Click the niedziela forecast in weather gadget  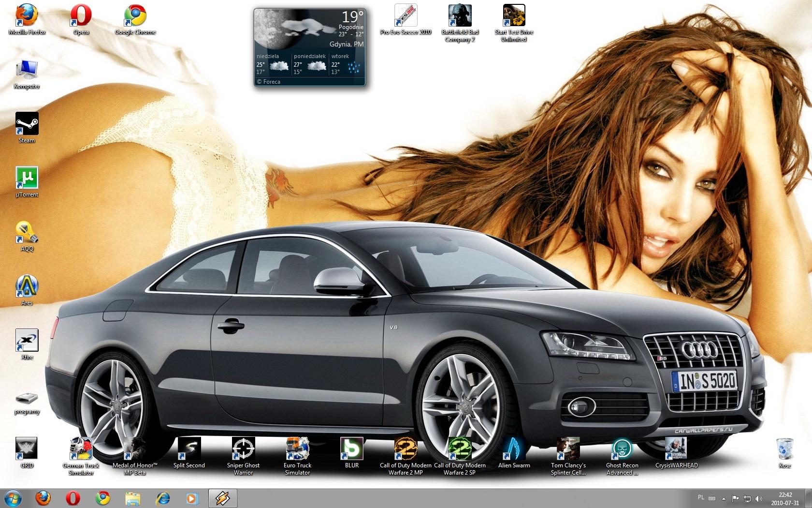pyautogui.click(x=273, y=64)
